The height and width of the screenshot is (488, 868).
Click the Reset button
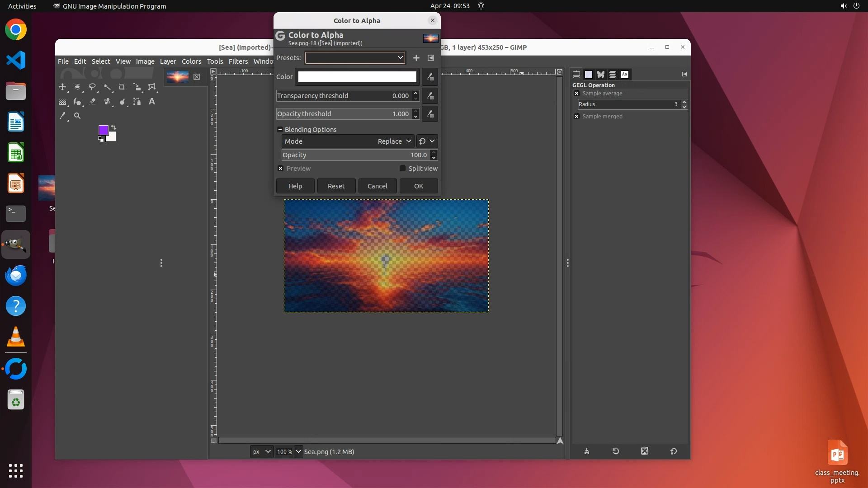[336, 186]
